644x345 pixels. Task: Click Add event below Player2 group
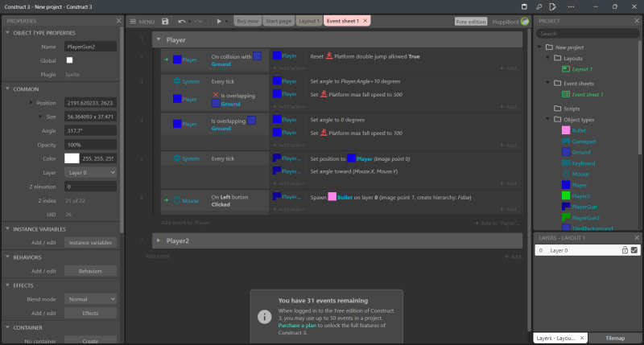point(157,256)
